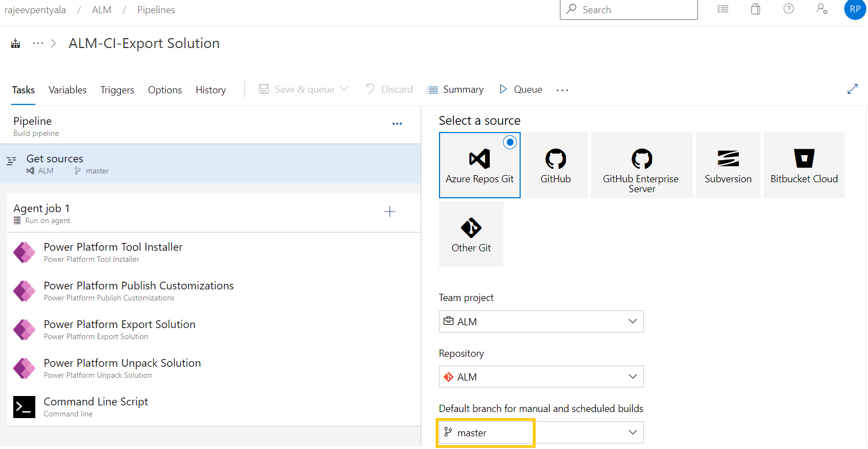Go to Pipelines breadcrumb link
868x449 pixels.
(x=156, y=10)
